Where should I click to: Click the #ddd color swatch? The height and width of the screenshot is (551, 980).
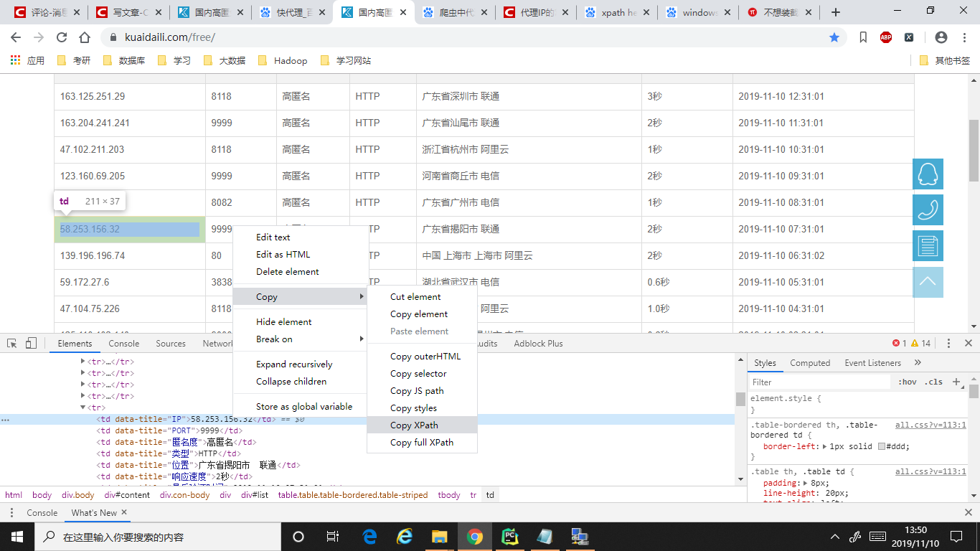pyautogui.click(x=882, y=446)
